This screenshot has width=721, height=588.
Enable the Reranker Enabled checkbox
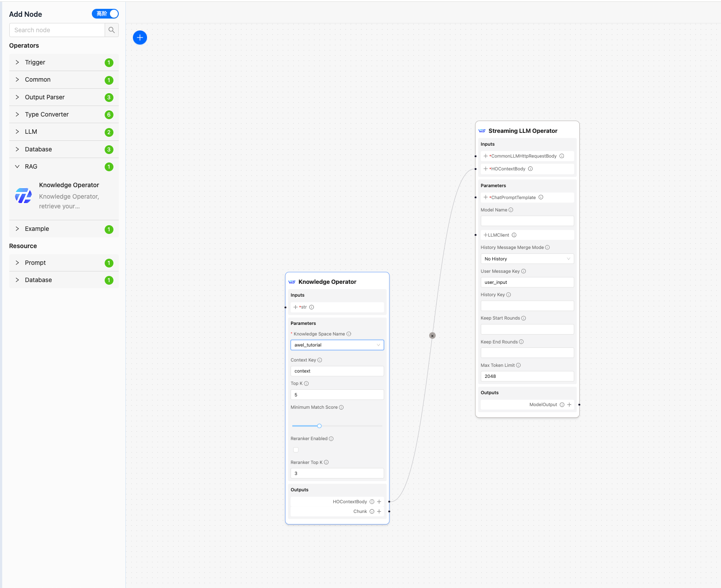296,449
